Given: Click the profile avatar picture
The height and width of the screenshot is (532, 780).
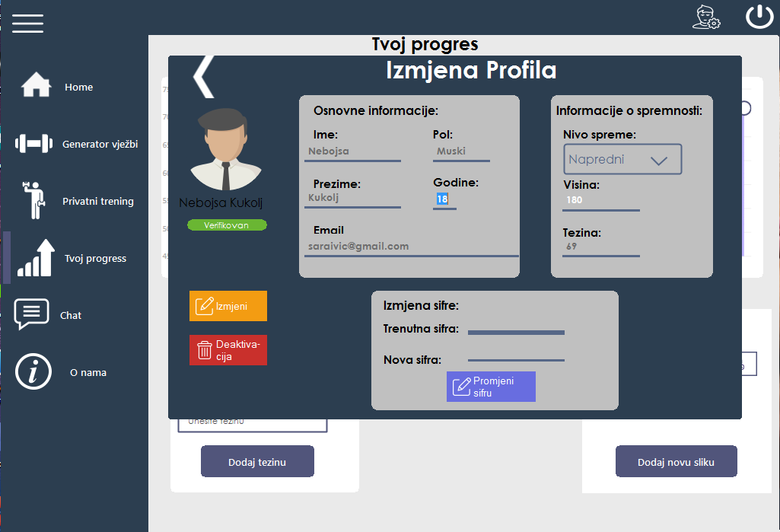Looking at the screenshot, I should tap(226, 149).
